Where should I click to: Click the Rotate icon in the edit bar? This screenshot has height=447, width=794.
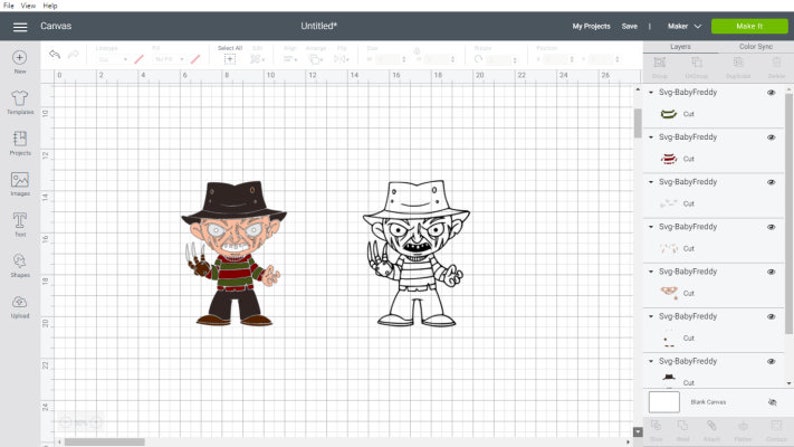pos(479,59)
